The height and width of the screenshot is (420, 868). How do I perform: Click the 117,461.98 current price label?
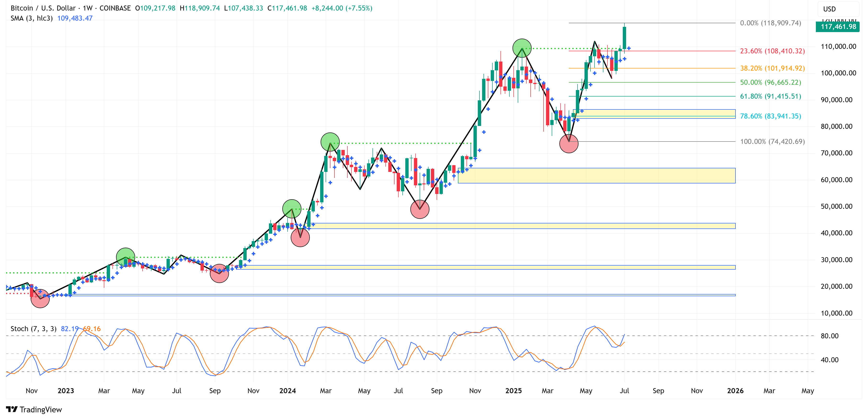click(x=838, y=27)
